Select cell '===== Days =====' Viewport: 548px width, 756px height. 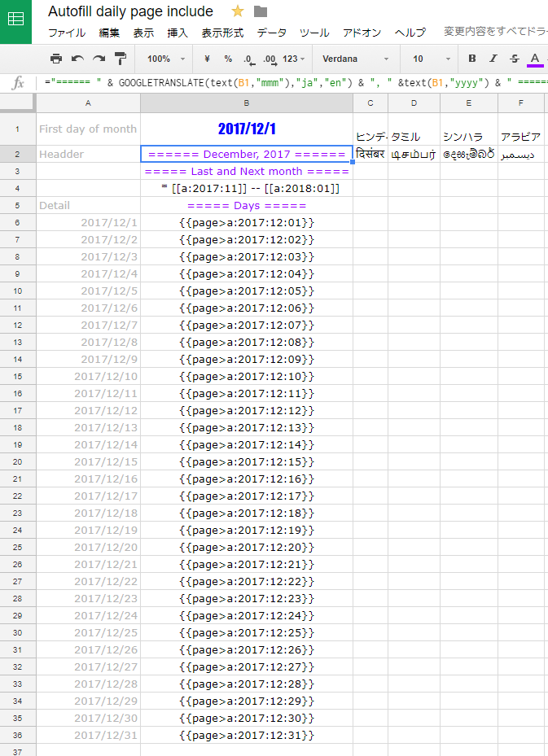(247, 205)
